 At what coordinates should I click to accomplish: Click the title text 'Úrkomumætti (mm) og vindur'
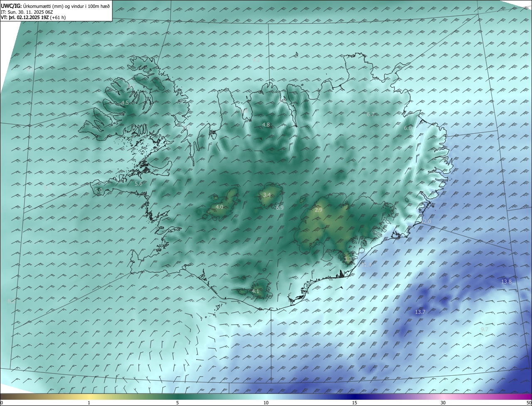click(x=53, y=6)
